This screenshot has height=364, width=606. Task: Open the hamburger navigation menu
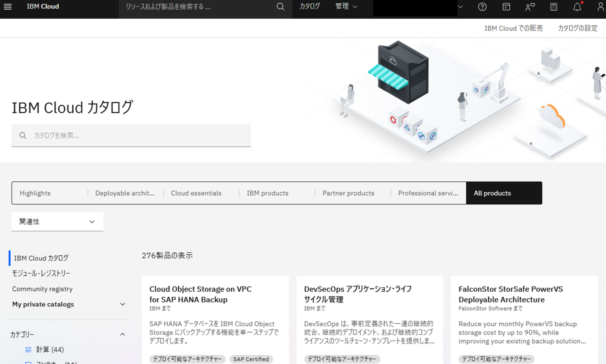point(8,7)
